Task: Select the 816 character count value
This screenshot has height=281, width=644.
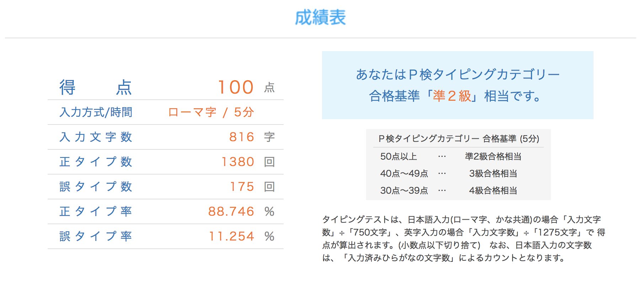Action: coord(242,137)
